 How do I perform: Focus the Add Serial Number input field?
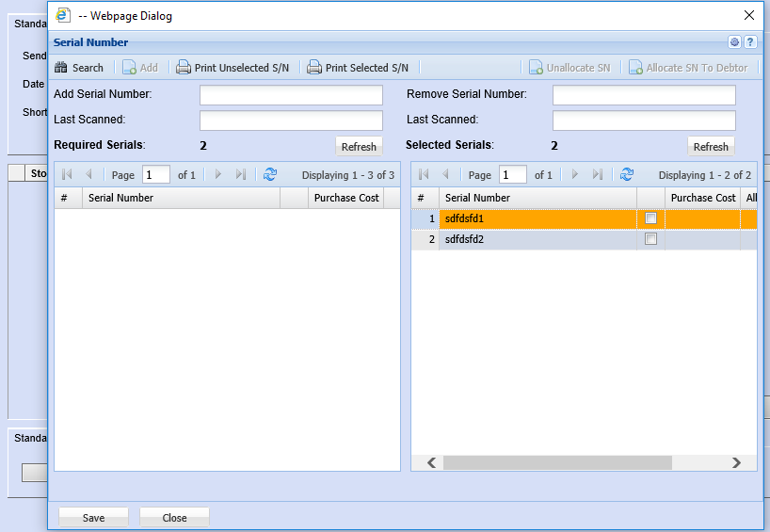(291, 95)
